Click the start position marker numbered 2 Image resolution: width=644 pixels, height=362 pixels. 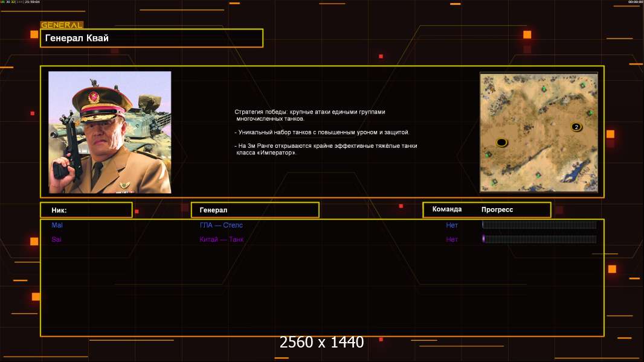[576, 127]
